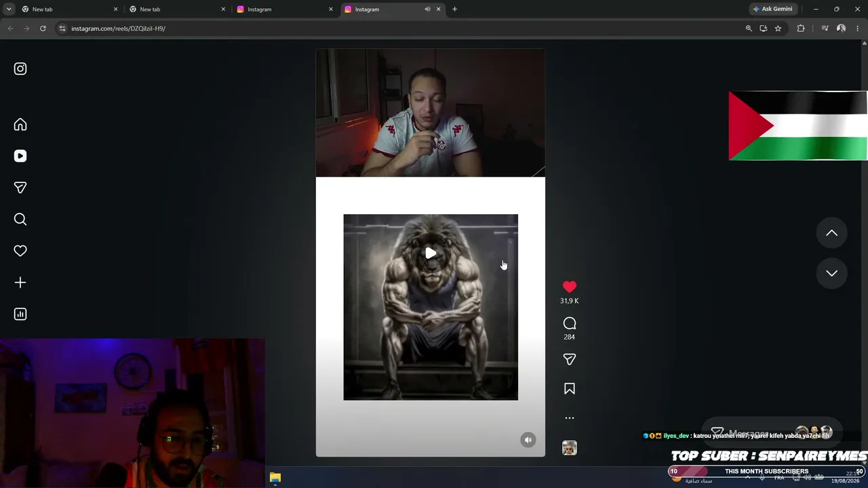Screen dimensions: 868x488
Task: Open the floating Messages panel
Action: 771,433
